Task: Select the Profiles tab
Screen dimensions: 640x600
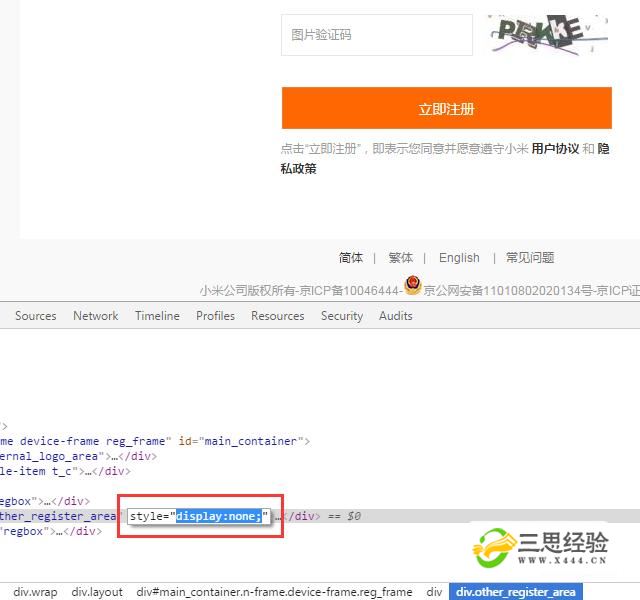Action: coord(215,315)
